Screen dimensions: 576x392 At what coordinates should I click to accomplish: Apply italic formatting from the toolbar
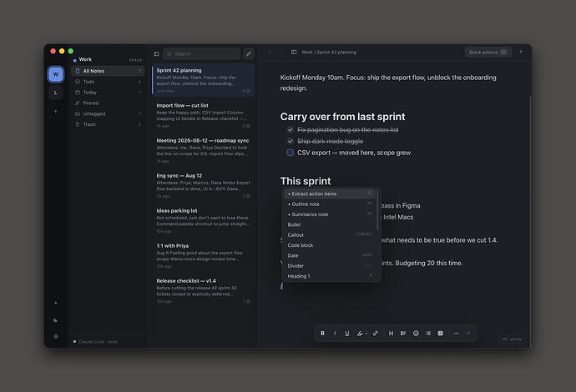(x=335, y=334)
